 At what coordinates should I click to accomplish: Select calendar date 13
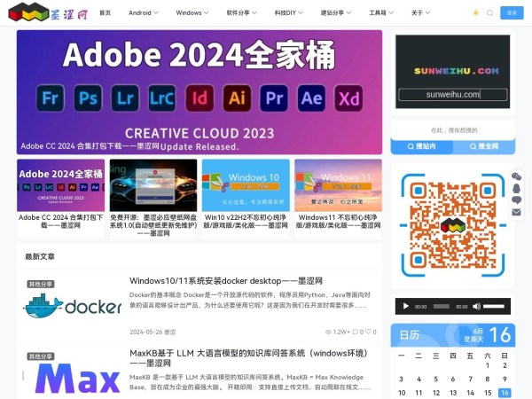pos(453,393)
